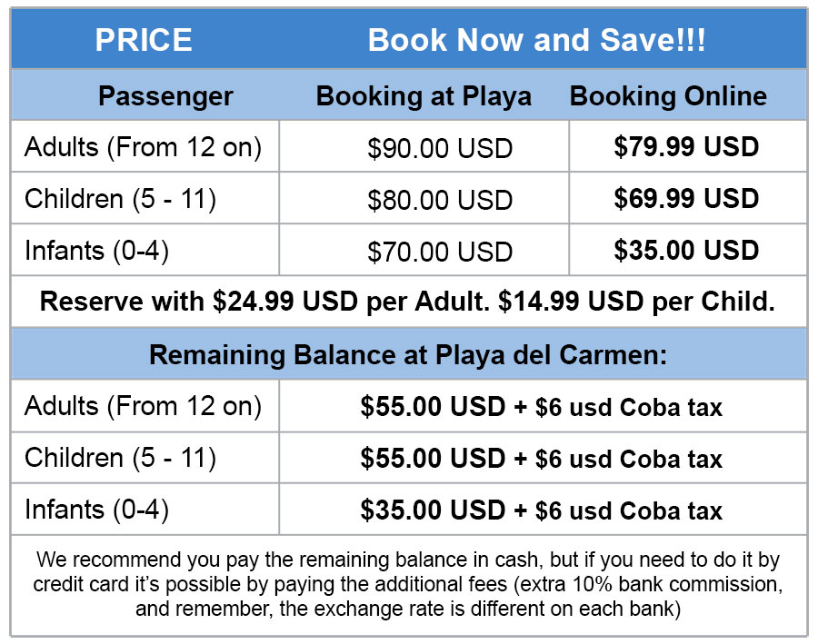Click the second Infants (0-4) row label

click(x=96, y=510)
